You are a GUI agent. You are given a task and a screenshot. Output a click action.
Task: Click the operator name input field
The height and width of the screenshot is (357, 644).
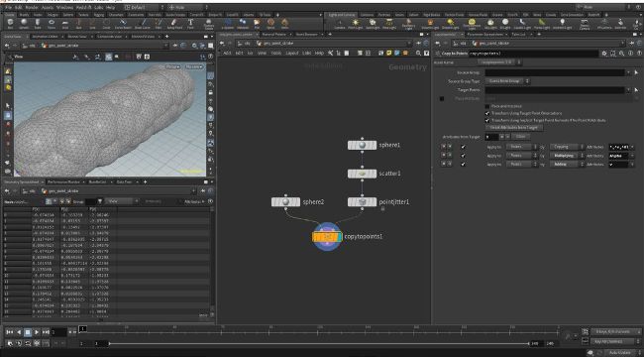(533, 54)
